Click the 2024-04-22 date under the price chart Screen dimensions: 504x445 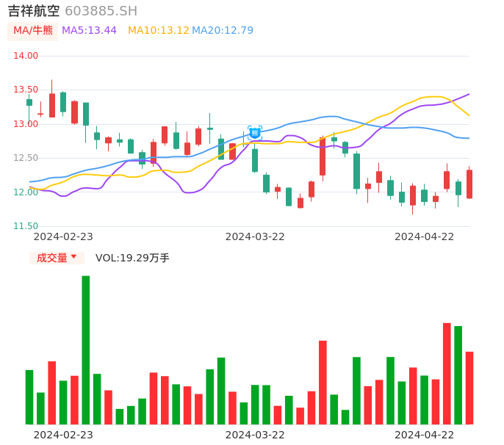pyautogui.click(x=425, y=236)
